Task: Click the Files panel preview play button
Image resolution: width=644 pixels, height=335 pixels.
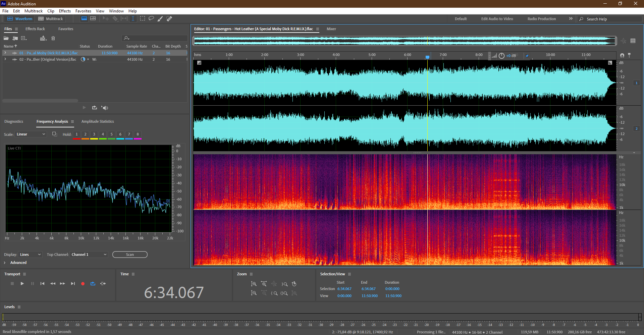Action: click(84, 108)
